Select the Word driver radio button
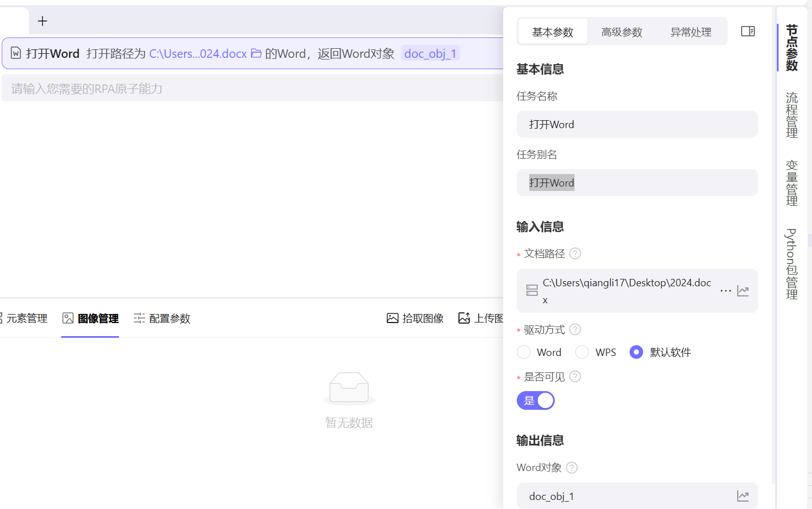The width and height of the screenshot is (812, 509). click(523, 352)
